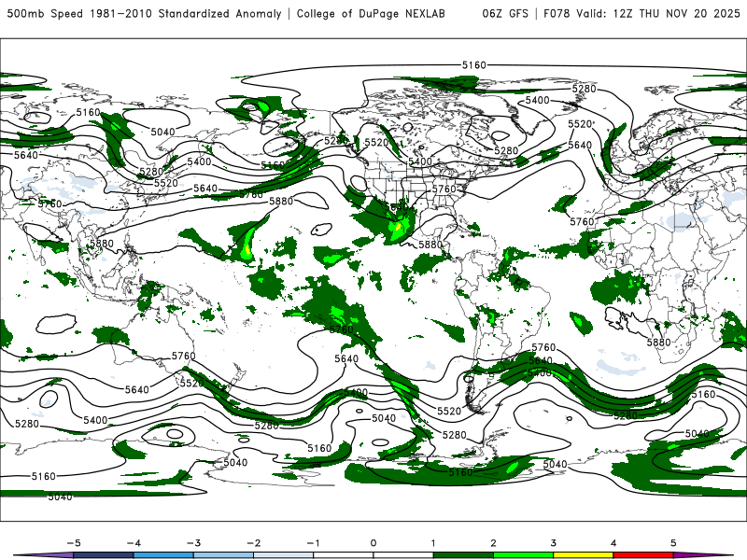The width and height of the screenshot is (747, 560).
Task: Click the "College of DuPage NEXLAB" text
Action: point(371,13)
